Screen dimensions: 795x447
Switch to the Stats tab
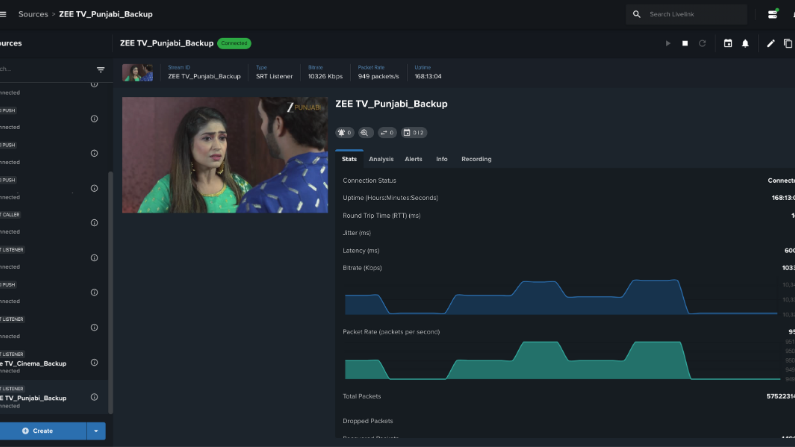click(x=349, y=159)
